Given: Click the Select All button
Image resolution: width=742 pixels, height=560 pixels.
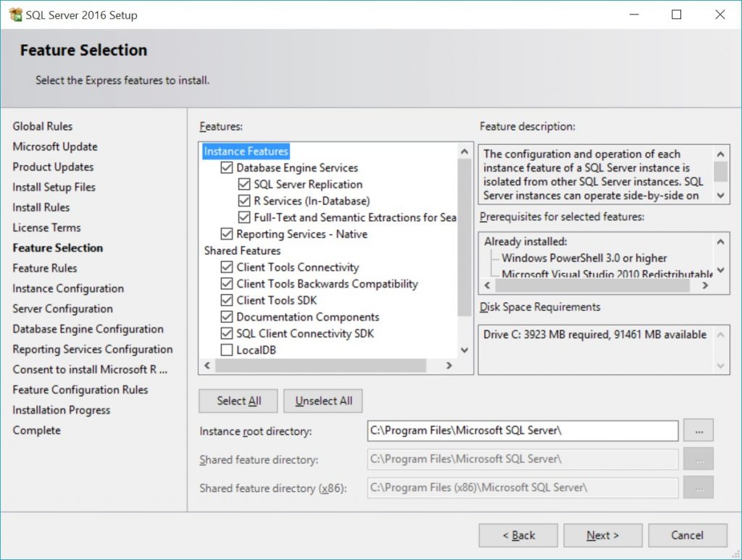Looking at the screenshot, I should pyautogui.click(x=238, y=401).
